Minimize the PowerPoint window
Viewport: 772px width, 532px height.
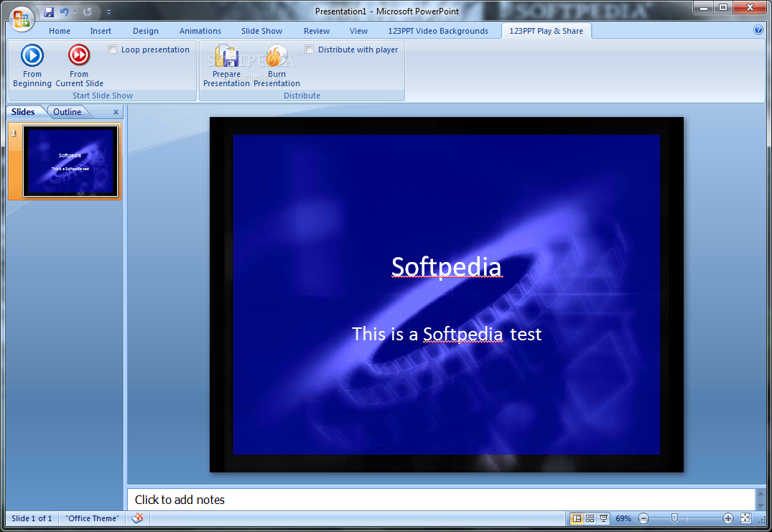pos(704,7)
